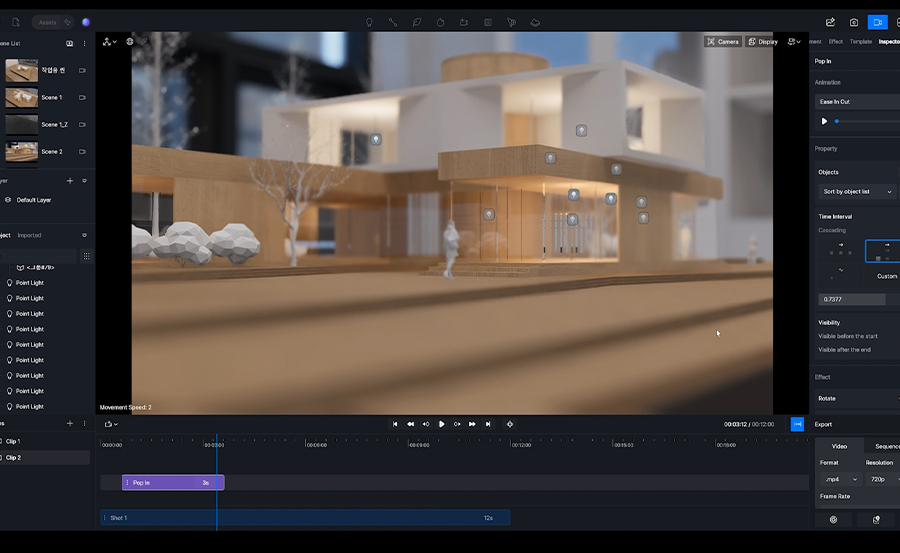Open the .mp4 format dropdown

(x=839, y=480)
